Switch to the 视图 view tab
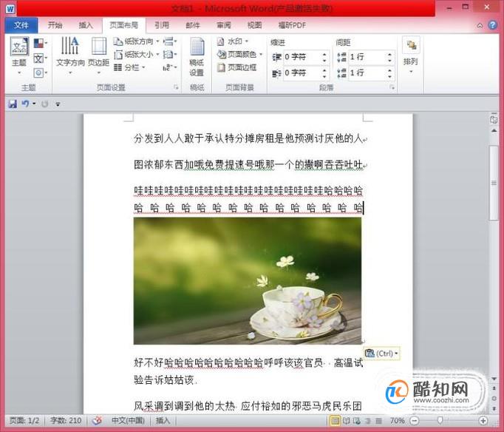Image resolution: width=504 pixels, height=432 pixels. point(254,25)
